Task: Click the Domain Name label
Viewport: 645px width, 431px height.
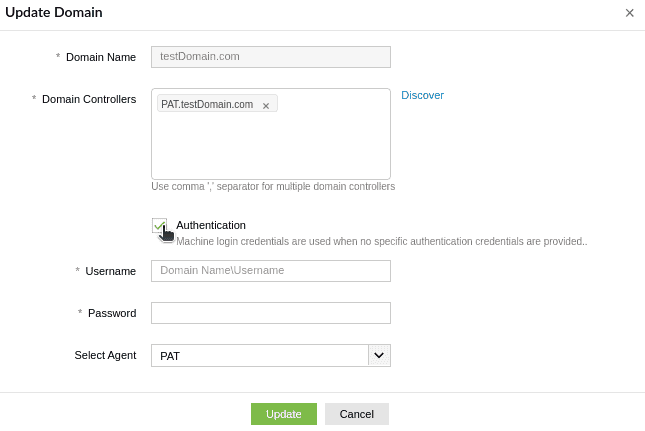Action: pyautogui.click(x=101, y=57)
